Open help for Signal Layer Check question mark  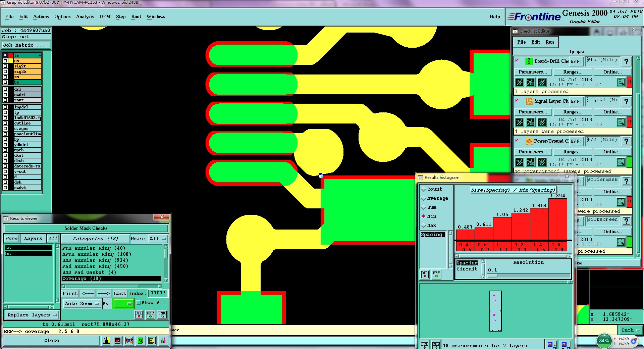(x=626, y=101)
